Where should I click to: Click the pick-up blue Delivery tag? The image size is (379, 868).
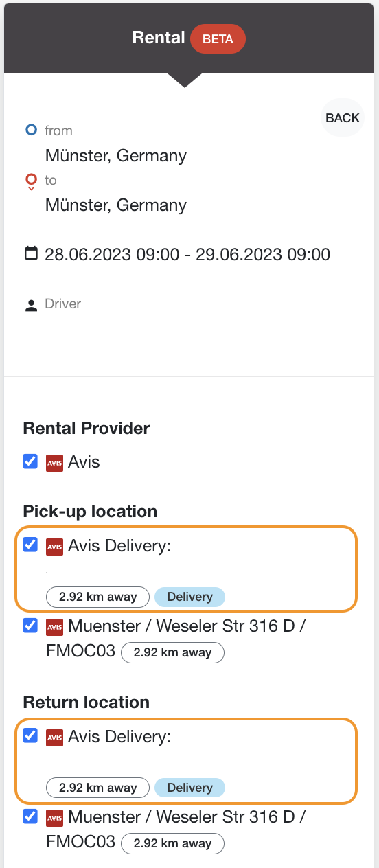click(189, 597)
